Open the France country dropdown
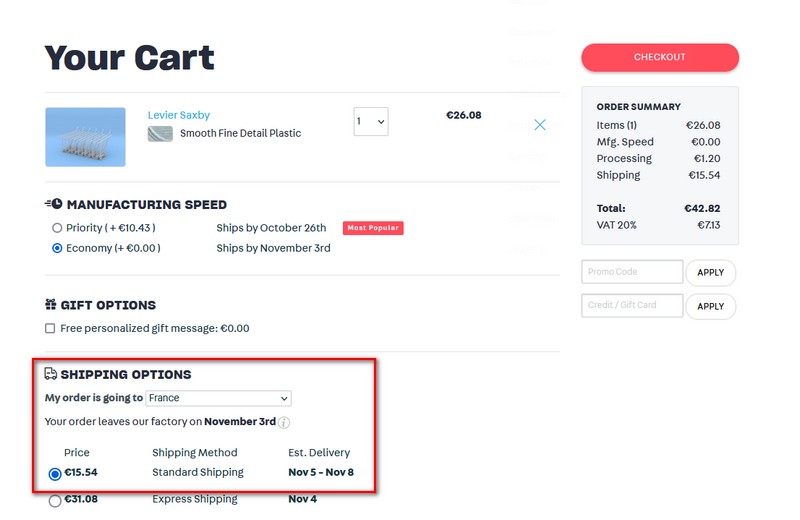The width and height of the screenshot is (800, 520). pyautogui.click(x=218, y=398)
